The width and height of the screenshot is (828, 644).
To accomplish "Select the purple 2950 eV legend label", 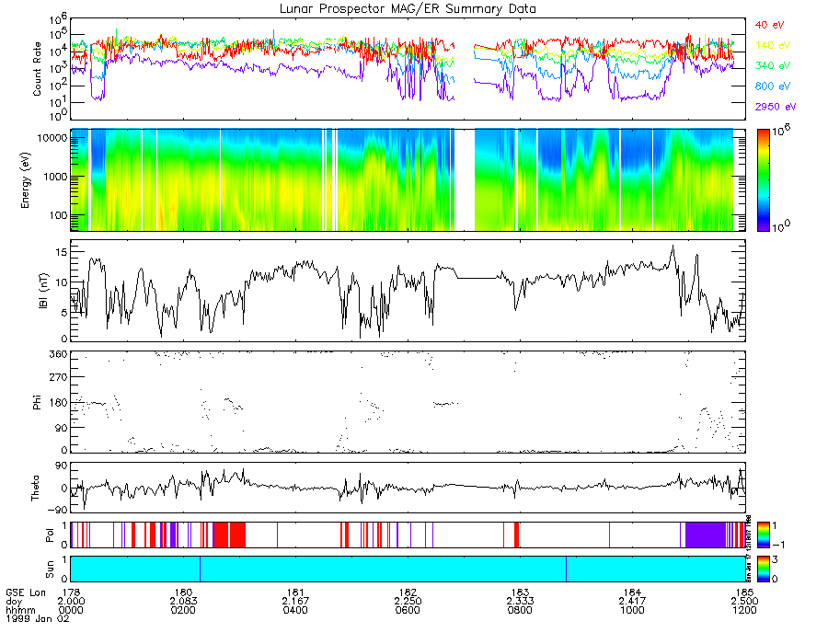I will pyautogui.click(x=776, y=107).
